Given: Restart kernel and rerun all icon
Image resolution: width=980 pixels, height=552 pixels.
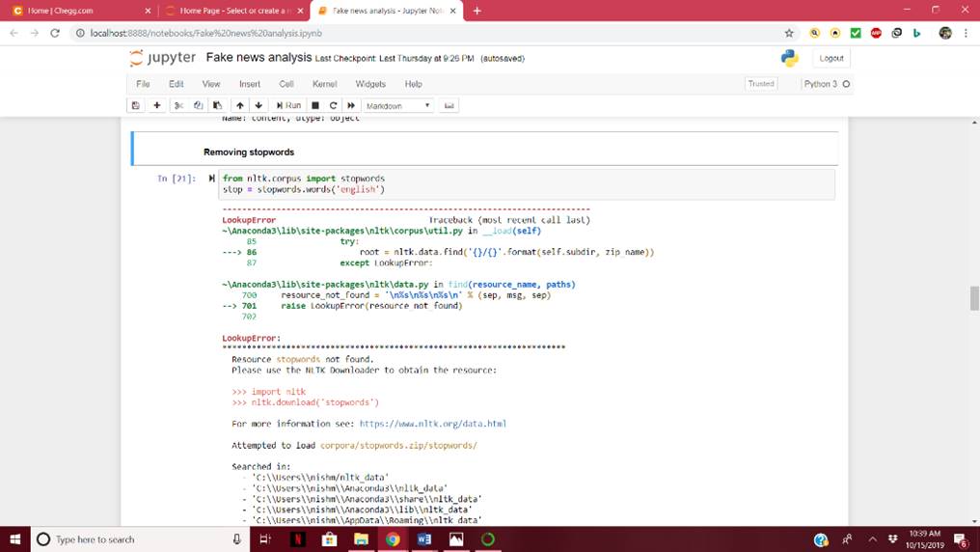Looking at the screenshot, I should (351, 105).
